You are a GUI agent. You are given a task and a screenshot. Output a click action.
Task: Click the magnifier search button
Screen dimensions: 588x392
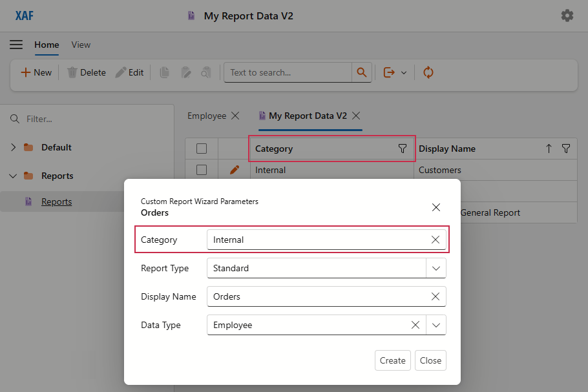click(361, 72)
